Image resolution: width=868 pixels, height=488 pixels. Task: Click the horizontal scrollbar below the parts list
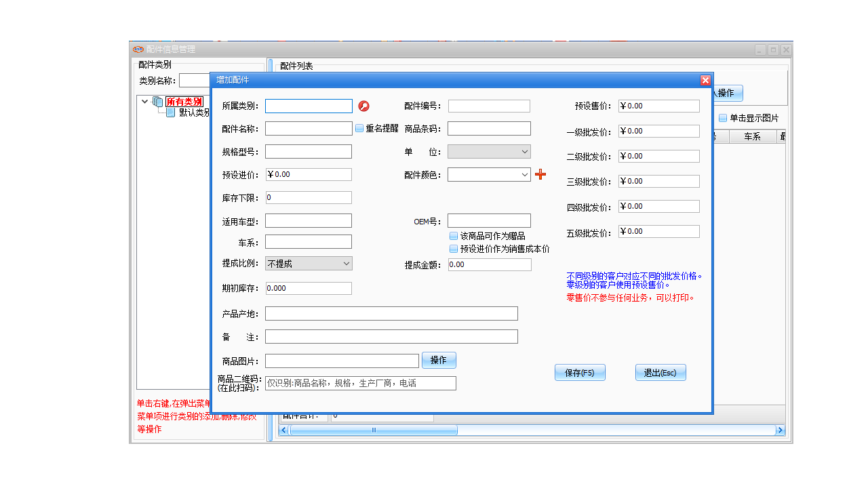pyautogui.click(x=373, y=430)
